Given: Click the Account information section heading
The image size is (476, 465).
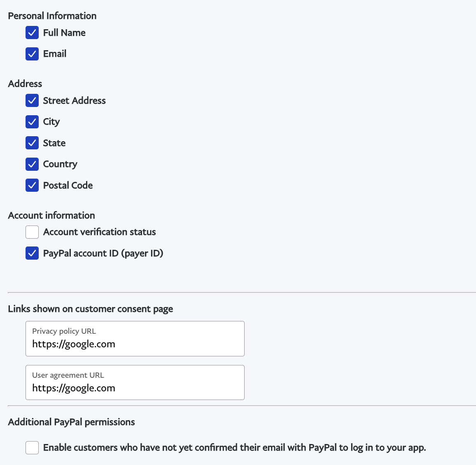Looking at the screenshot, I should pos(51,215).
